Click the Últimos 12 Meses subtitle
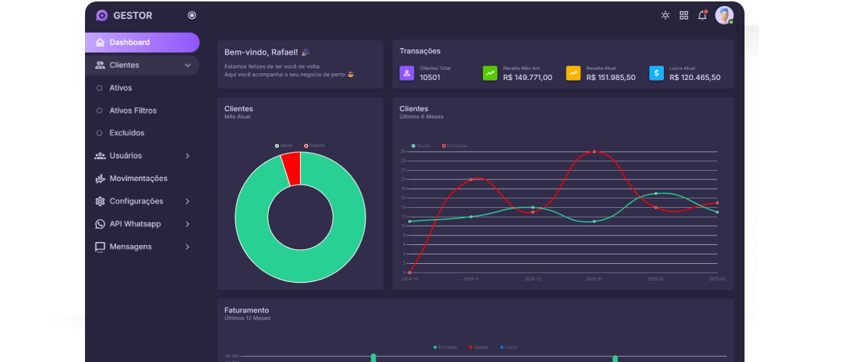The image size is (868, 362). coord(248,318)
